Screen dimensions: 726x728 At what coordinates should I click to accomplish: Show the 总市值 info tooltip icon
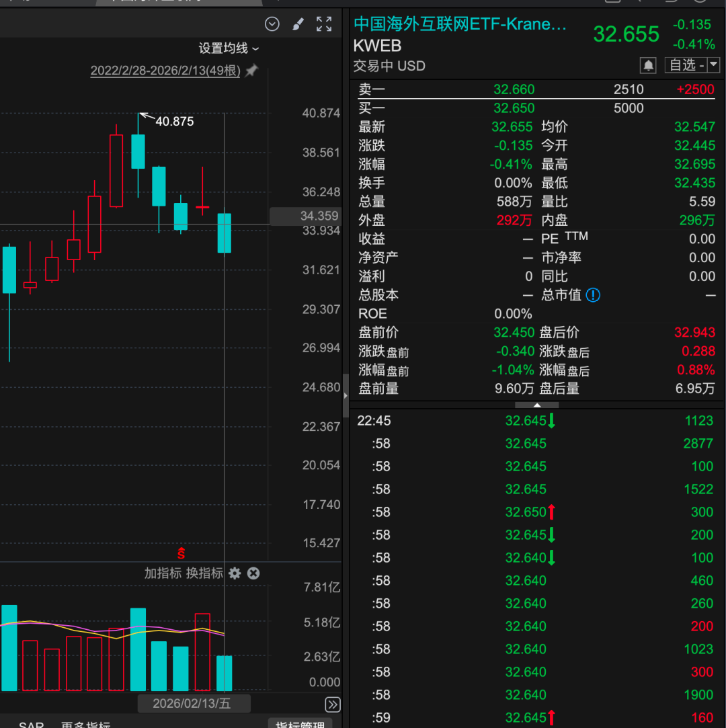593,295
